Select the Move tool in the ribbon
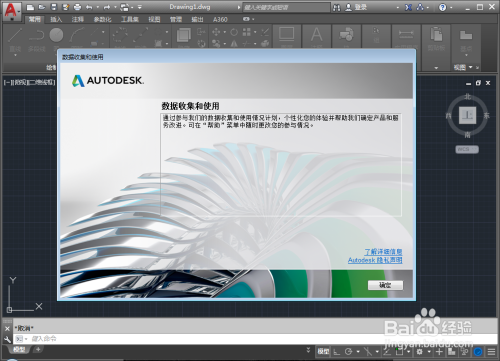 216,32
